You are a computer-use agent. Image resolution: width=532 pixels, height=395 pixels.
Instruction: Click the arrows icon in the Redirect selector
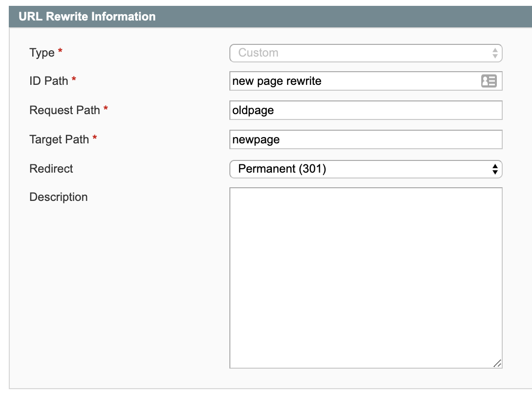495,168
